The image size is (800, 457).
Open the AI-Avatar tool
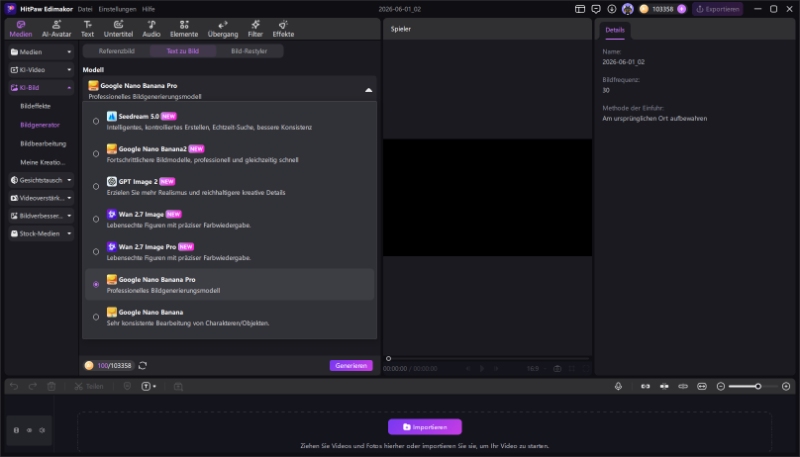[57, 29]
